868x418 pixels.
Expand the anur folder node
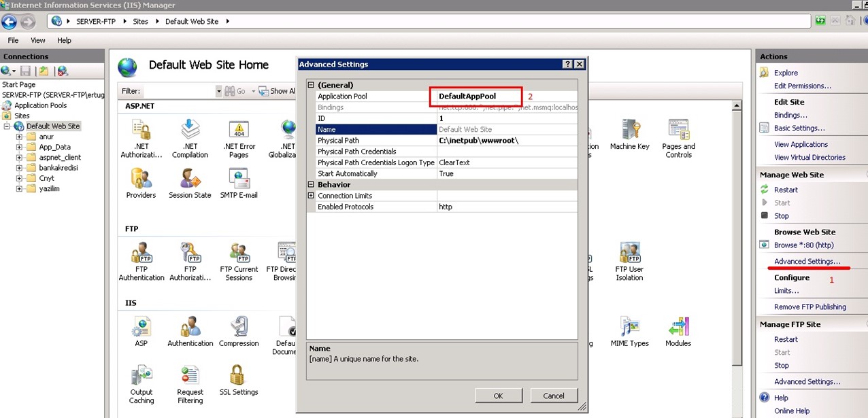[20, 137]
